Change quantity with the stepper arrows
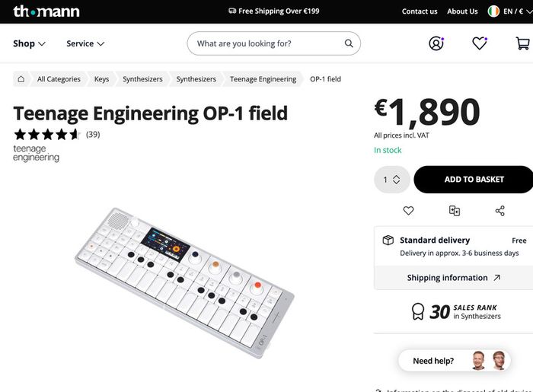This screenshot has width=533, height=392. pyautogui.click(x=397, y=180)
